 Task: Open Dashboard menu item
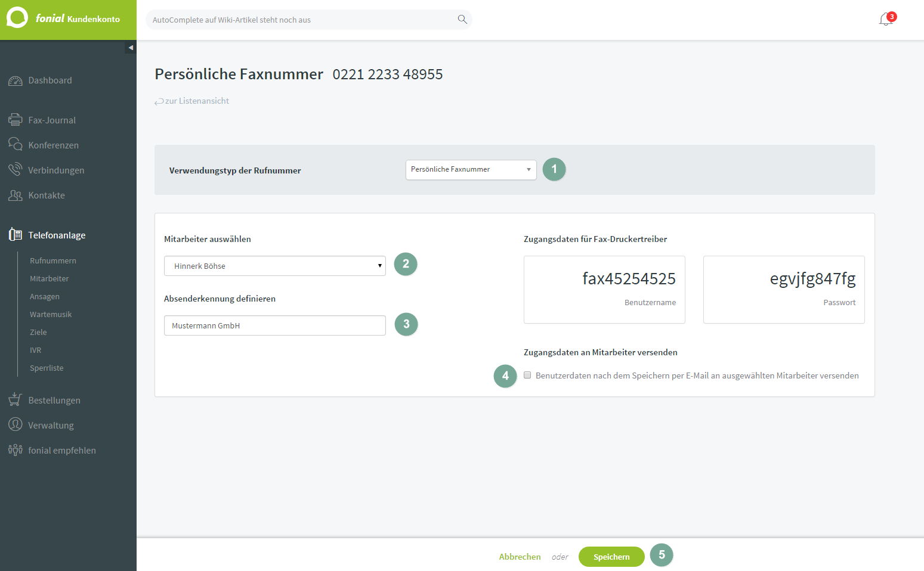pyautogui.click(x=50, y=80)
